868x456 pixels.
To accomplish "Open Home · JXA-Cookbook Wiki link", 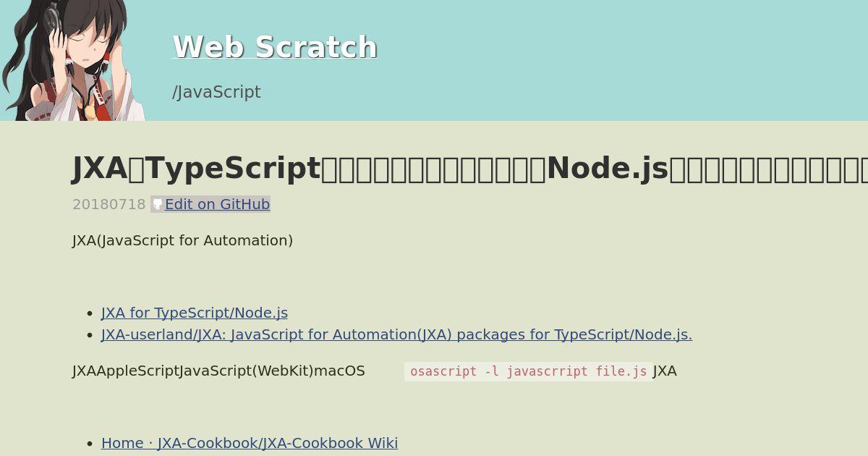I will click(250, 443).
